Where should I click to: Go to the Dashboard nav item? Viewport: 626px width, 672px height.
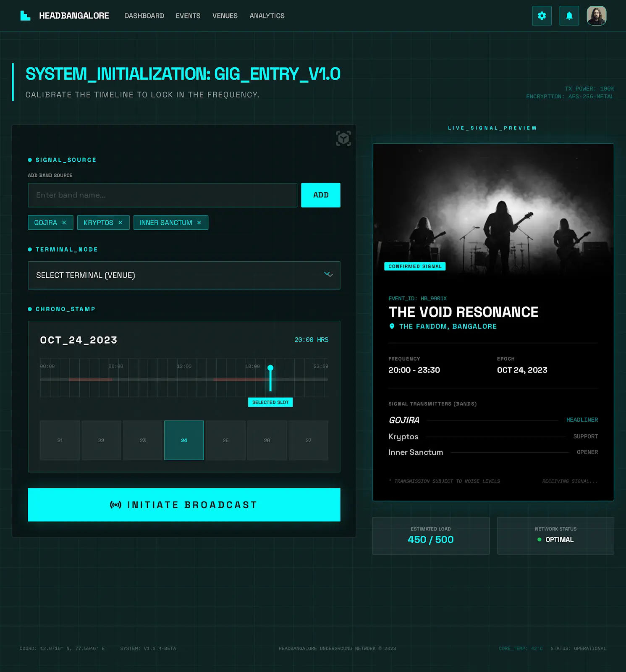(x=144, y=16)
